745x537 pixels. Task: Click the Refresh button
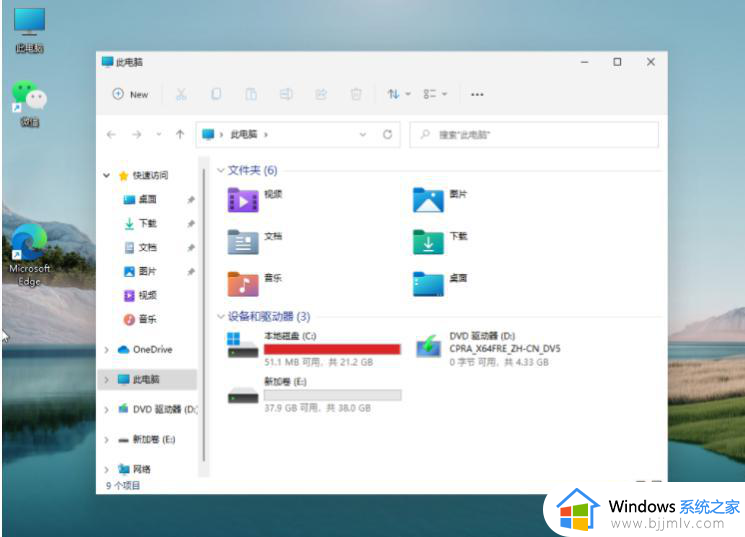[388, 134]
